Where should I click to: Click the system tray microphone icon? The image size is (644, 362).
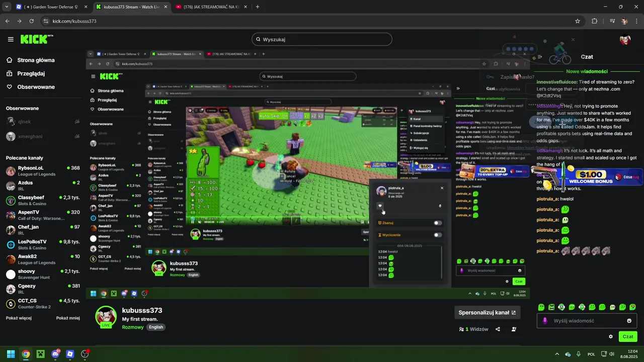coord(579,354)
